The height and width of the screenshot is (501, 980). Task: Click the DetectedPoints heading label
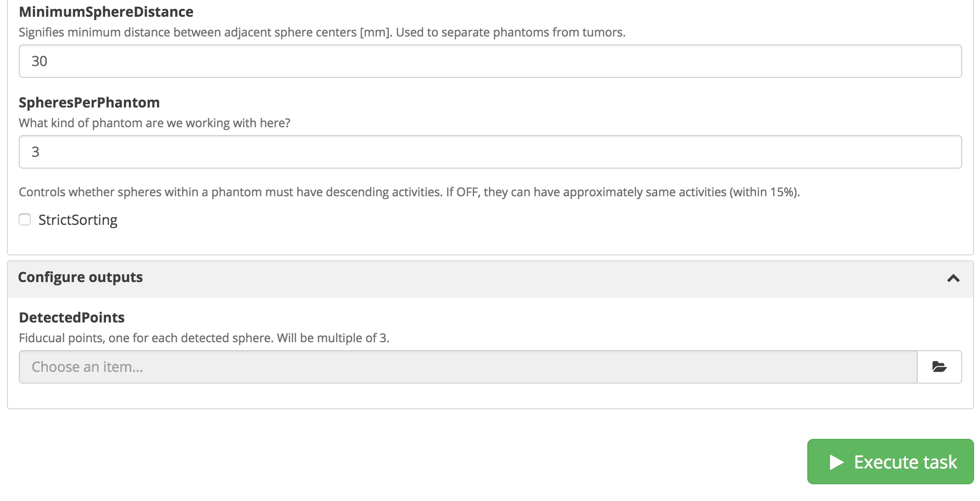pos(72,318)
